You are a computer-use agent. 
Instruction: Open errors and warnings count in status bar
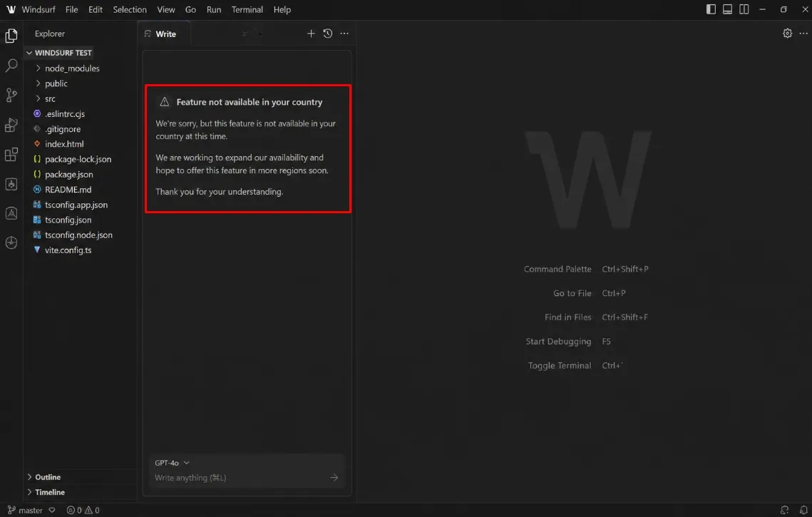pyautogui.click(x=83, y=511)
